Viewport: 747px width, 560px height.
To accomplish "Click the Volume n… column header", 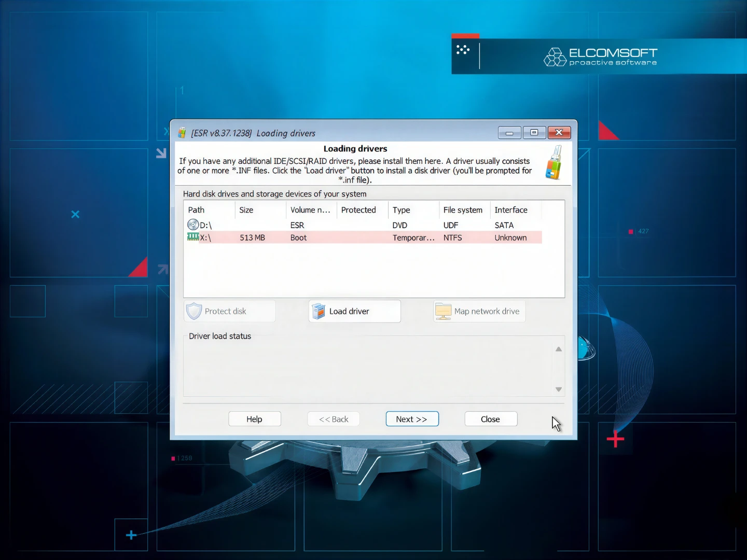I will coord(311,210).
